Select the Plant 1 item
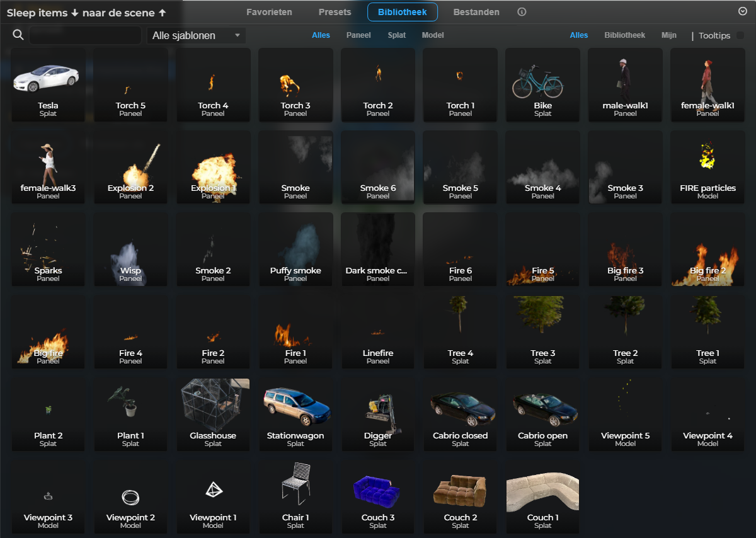756x538 pixels. 130,415
